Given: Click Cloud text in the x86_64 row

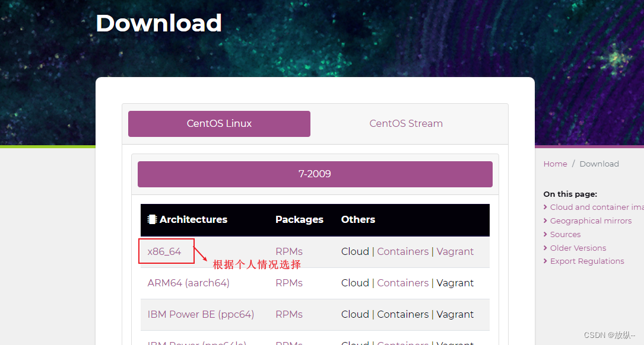Looking at the screenshot, I should 356,251.
